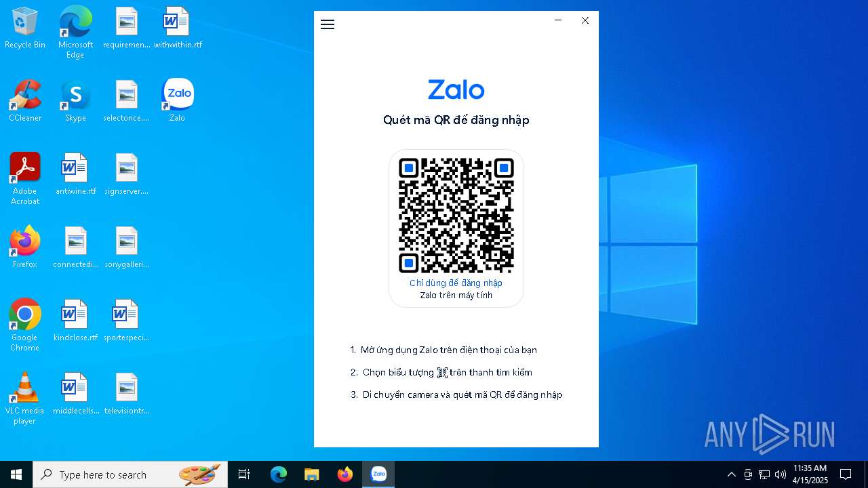Click the 'Type here to search' box
Viewport: 868px width, 488px height.
click(x=130, y=474)
